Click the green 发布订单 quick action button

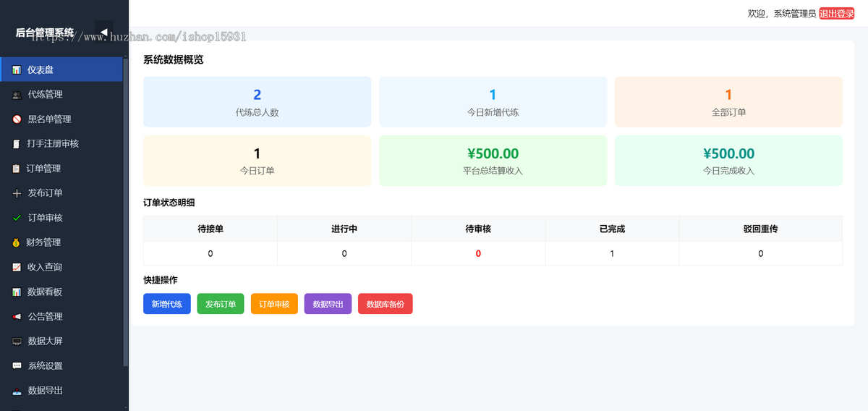click(x=221, y=304)
